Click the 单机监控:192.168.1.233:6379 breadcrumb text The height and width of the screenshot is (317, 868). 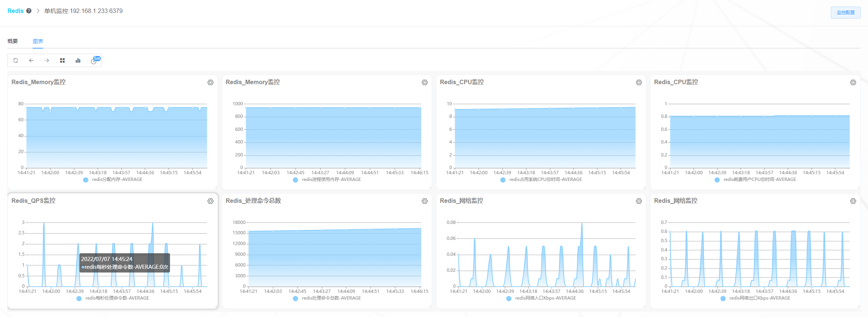coord(84,11)
